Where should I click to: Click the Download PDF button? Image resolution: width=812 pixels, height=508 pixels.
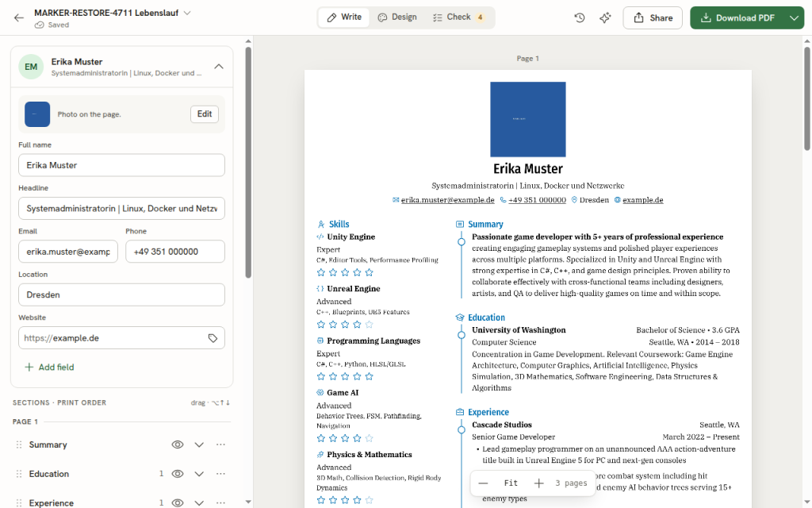click(738, 17)
